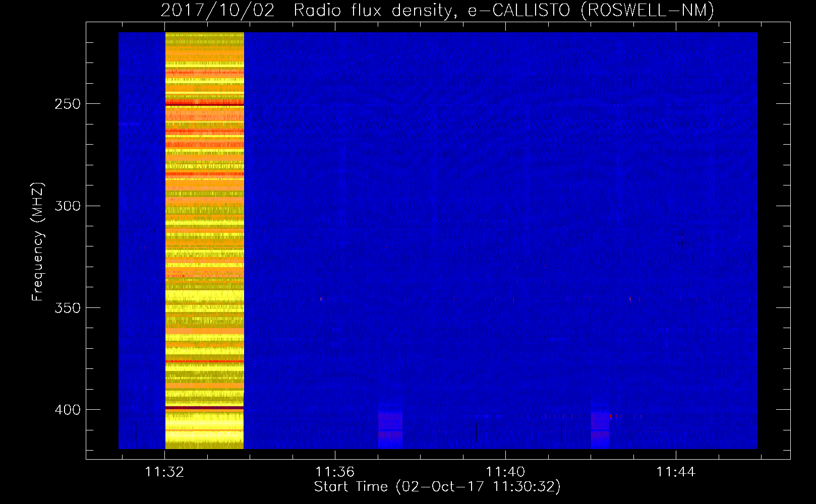Click the 11:40 time tick label
Screen dimensions: 816x504
click(x=505, y=472)
